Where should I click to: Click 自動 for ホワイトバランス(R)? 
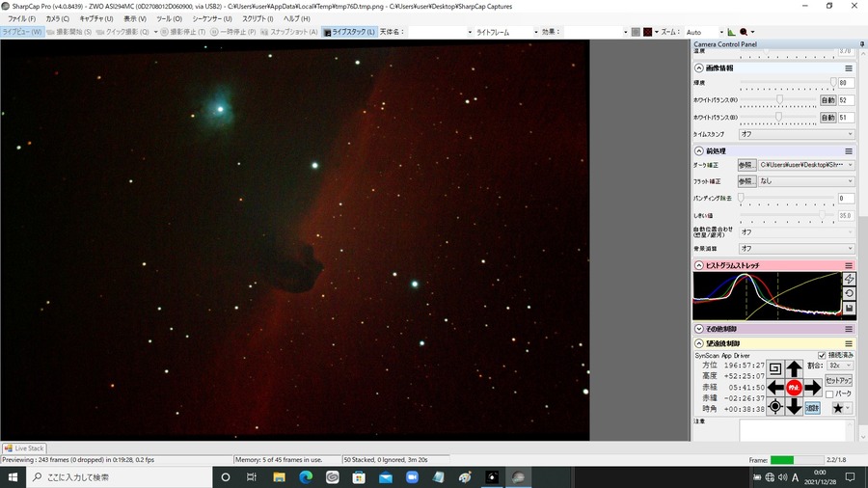[x=827, y=100]
